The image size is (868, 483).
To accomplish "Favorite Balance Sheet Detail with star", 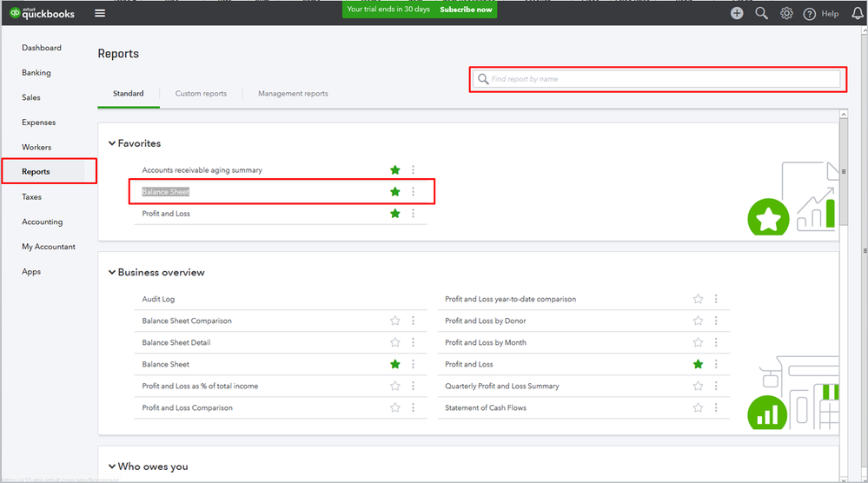I will pos(394,342).
